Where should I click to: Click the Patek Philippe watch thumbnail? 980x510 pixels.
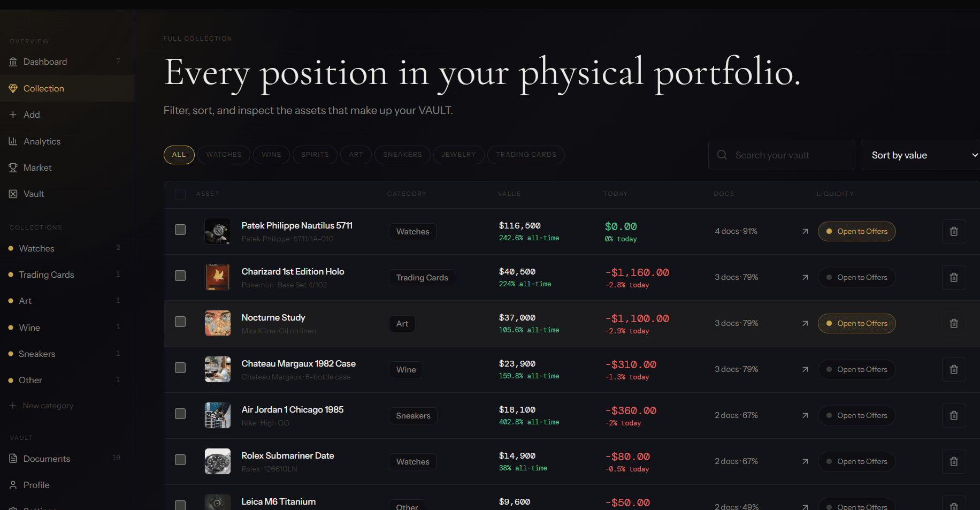(218, 231)
